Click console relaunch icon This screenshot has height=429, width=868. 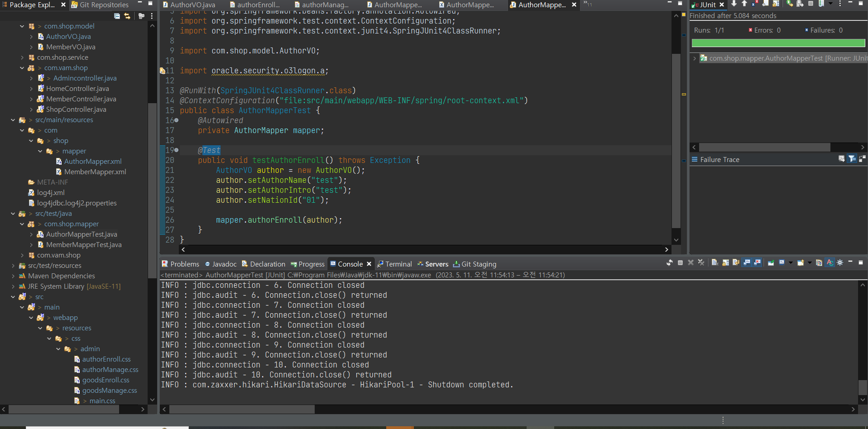670,262
